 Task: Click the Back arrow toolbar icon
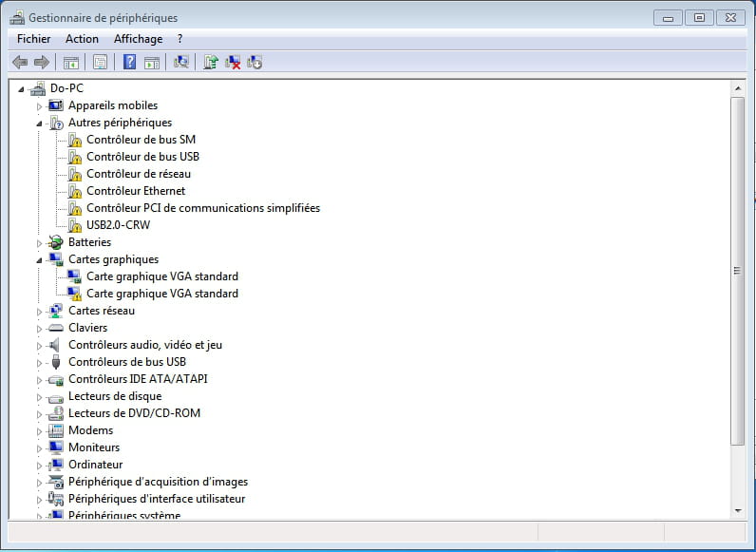click(20, 63)
